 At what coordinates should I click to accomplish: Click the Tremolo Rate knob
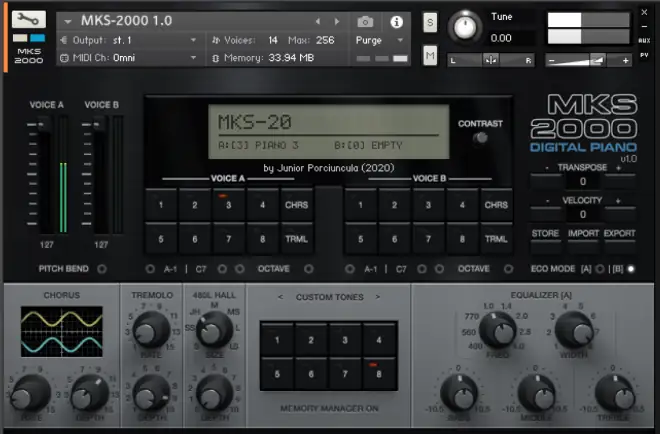pyautogui.click(x=151, y=331)
